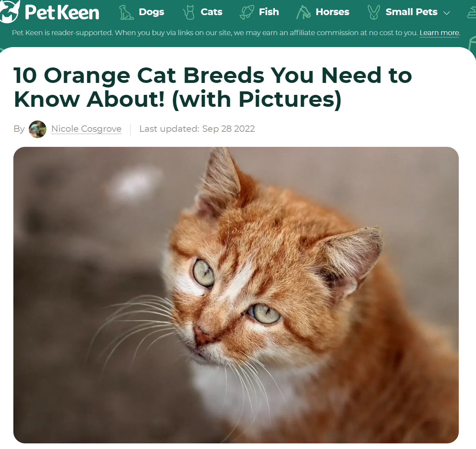Screen dimensions: 476x449
Task: Open Nicole Cosgrove's author page
Action: click(86, 129)
